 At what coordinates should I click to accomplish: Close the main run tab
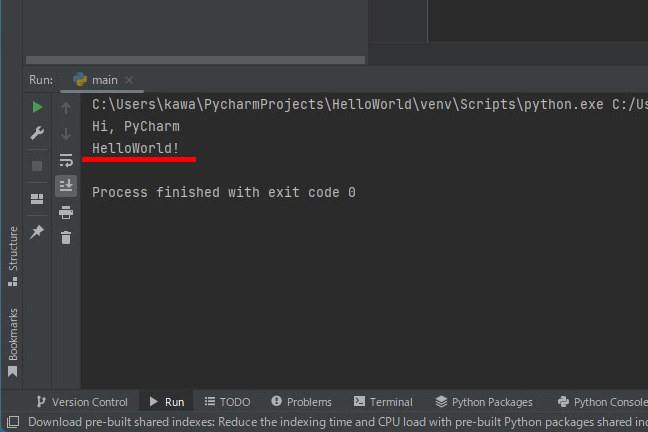click(129, 80)
